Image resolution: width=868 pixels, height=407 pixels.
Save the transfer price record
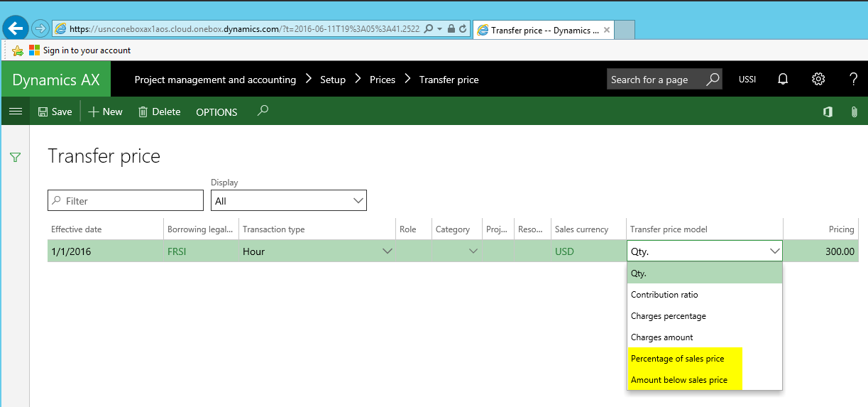tap(55, 112)
